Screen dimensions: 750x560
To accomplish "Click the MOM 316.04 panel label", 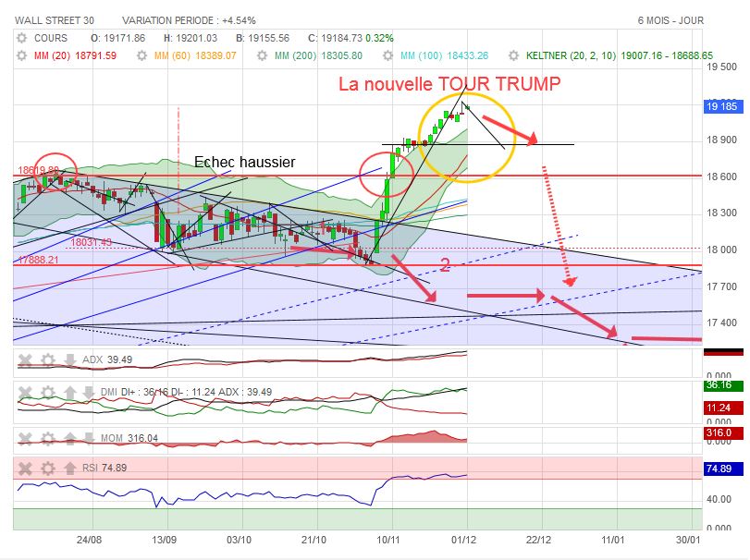I will pos(129,438).
